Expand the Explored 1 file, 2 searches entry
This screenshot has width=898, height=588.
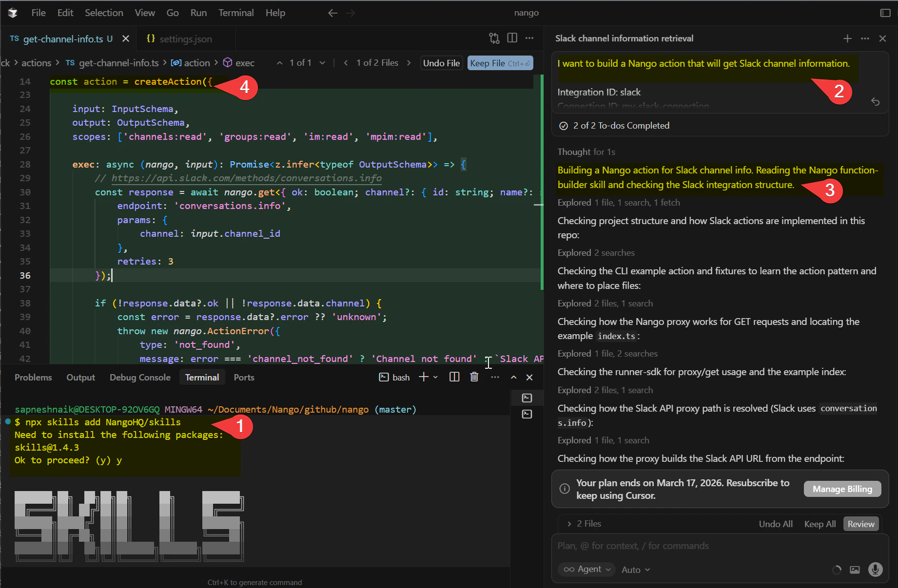click(x=607, y=354)
